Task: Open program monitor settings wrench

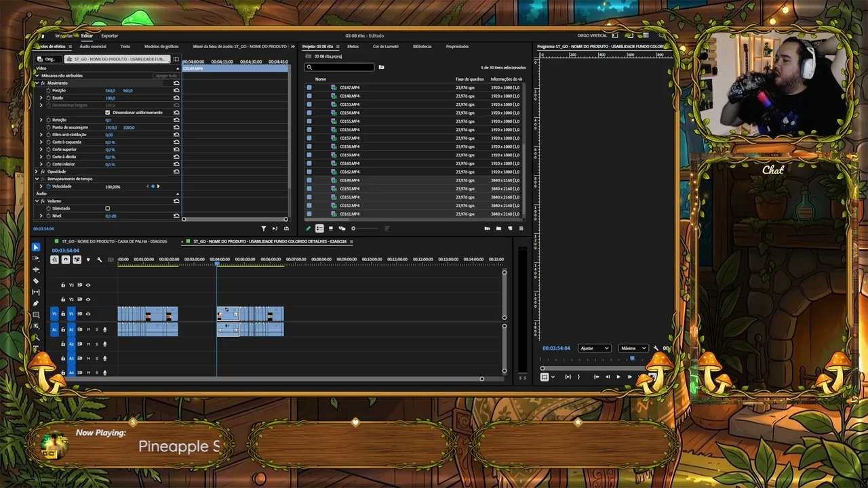Action: pyautogui.click(x=656, y=348)
